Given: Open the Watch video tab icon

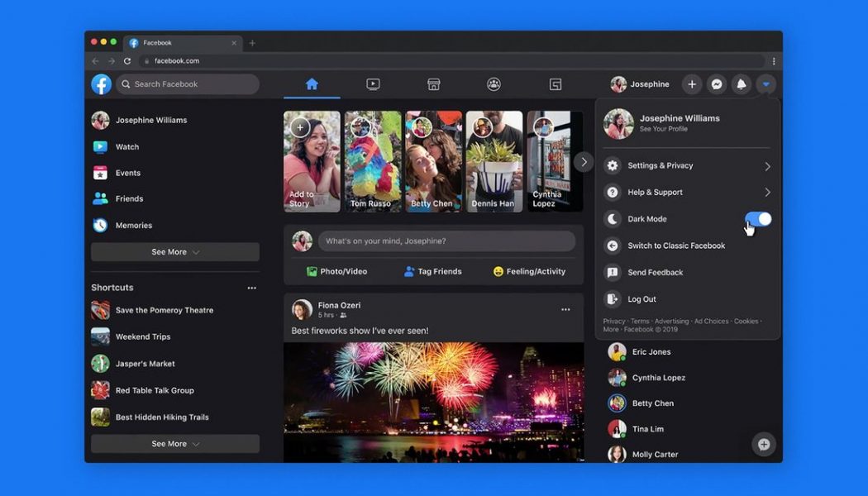Looking at the screenshot, I should pyautogui.click(x=373, y=83).
